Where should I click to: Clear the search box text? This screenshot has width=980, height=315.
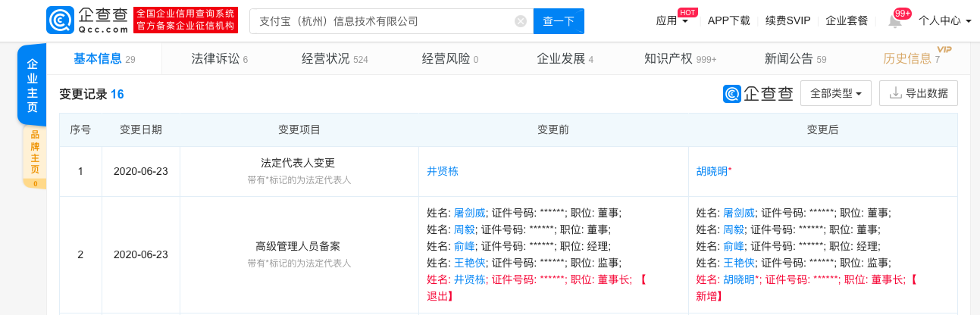[x=521, y=21]
